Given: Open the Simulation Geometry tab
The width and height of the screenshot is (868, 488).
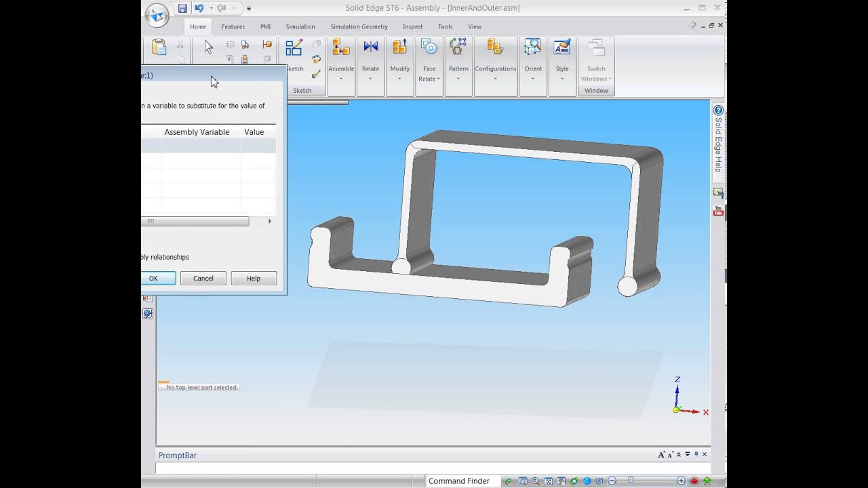Looking at the screenshot, I should (359, 26).
